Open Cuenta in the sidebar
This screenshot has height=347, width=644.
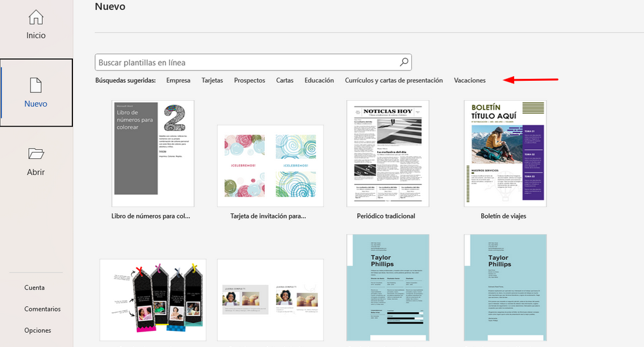pos(34,288)
